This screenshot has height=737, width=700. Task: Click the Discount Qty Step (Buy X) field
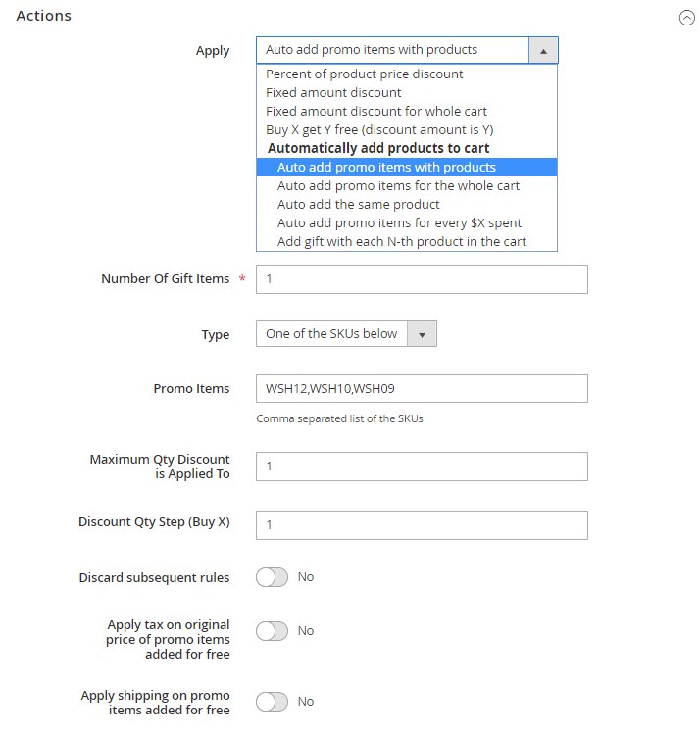[422, 525]
